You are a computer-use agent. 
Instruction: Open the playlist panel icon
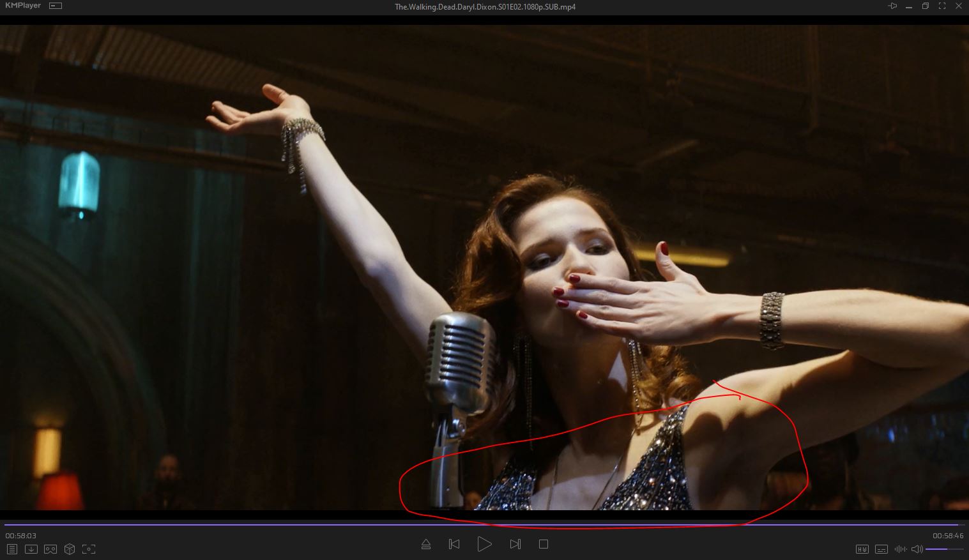[11, 549]
